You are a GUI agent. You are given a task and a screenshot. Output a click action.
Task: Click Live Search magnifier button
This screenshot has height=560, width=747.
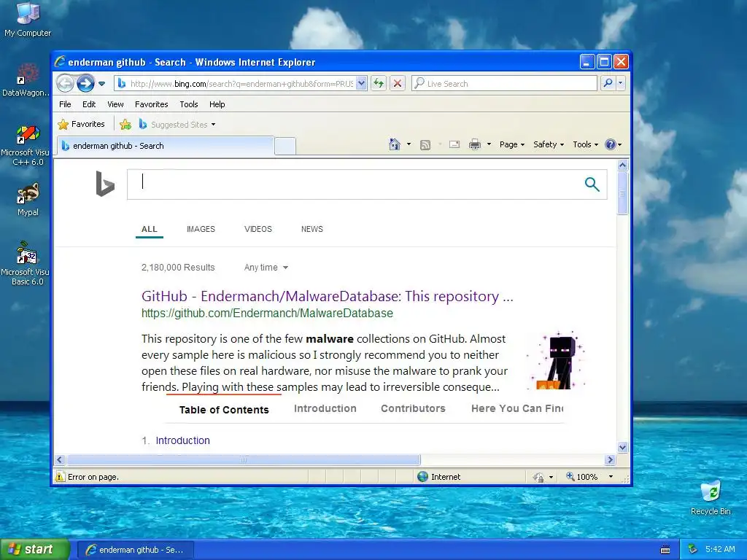[608, 83]
